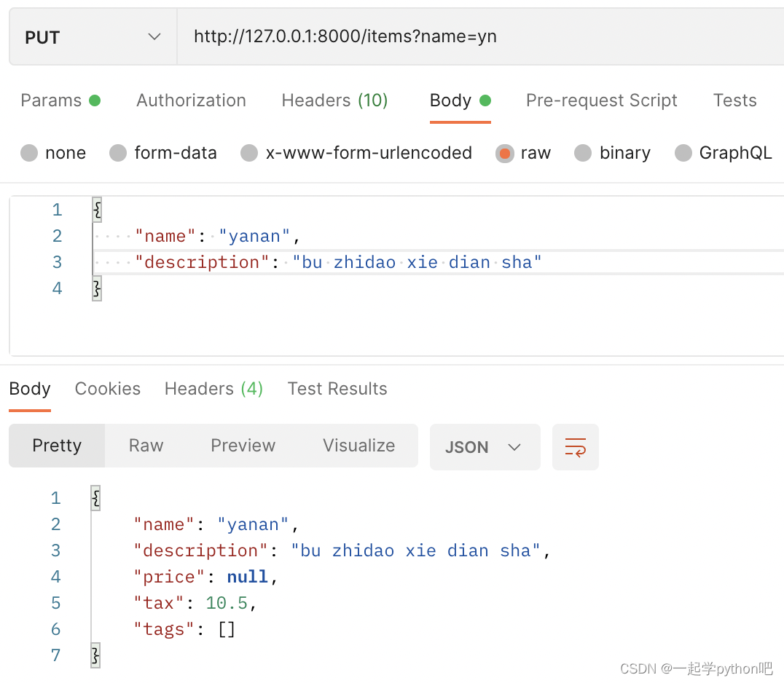Open the Authorization tab
The width and height of the screenshot is (784, 683).
(x=191, y=100)
